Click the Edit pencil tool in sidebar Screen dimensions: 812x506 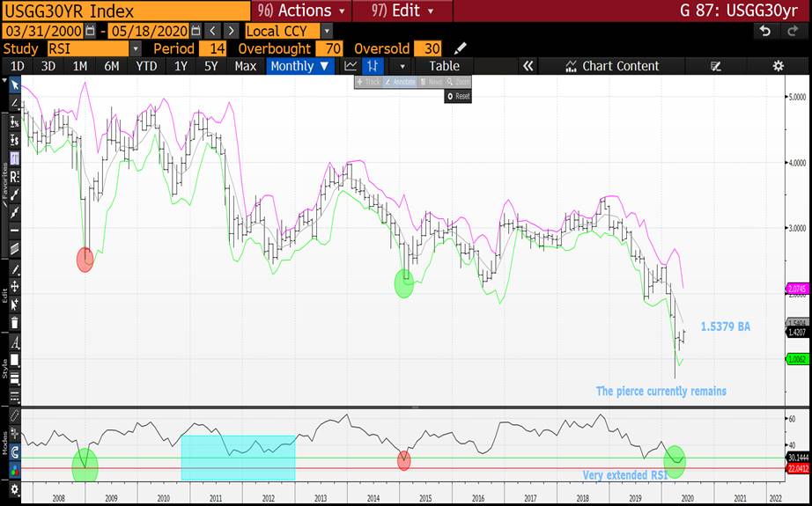(x=14, y=270)
